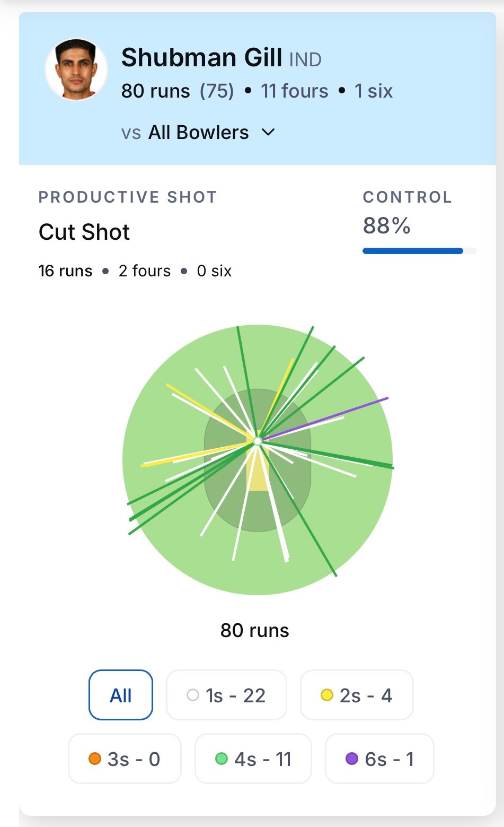Filter wagon wheel by 1s - 22

click(x=226, y=695)
